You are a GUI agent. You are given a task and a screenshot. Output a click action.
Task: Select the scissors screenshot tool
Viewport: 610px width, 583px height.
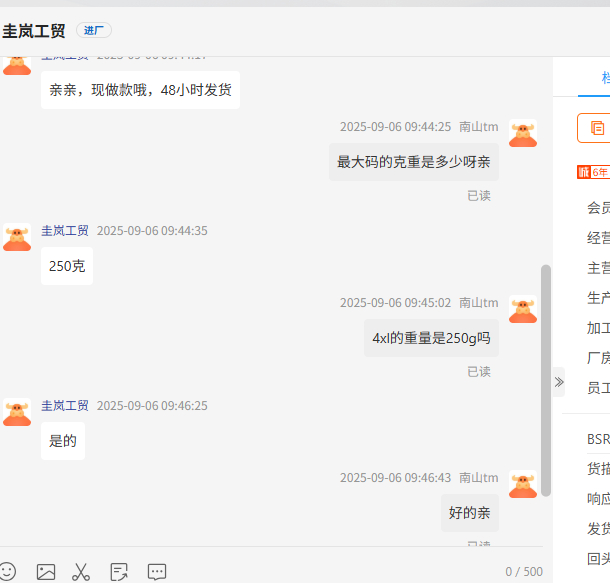81,571
